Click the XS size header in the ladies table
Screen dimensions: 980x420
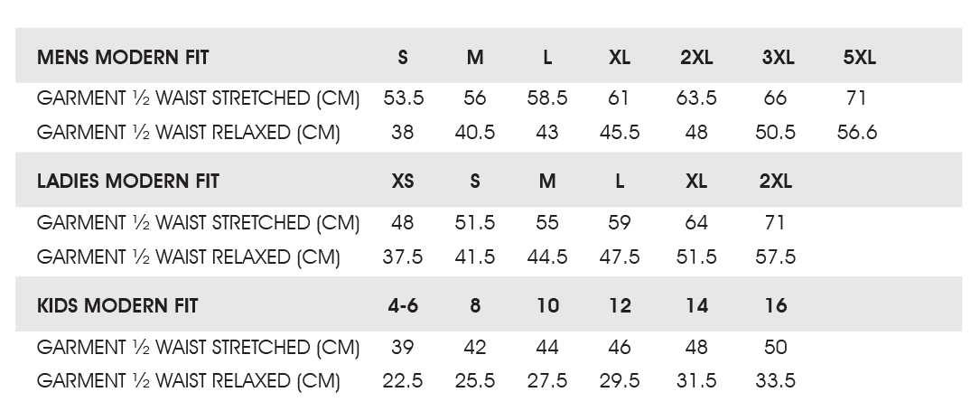click(403, 182)
